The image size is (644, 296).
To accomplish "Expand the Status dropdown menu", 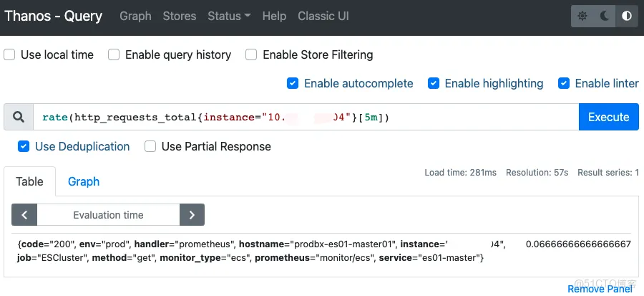I will coord(229,16).
